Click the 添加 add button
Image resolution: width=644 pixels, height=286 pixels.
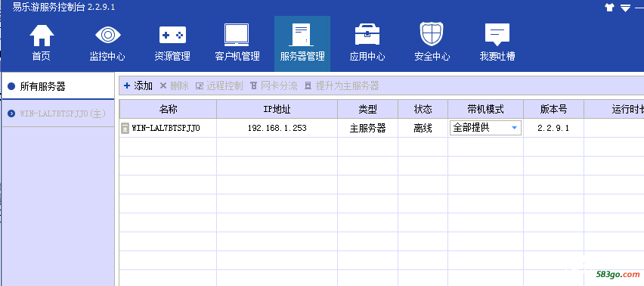tap(138, 86)
